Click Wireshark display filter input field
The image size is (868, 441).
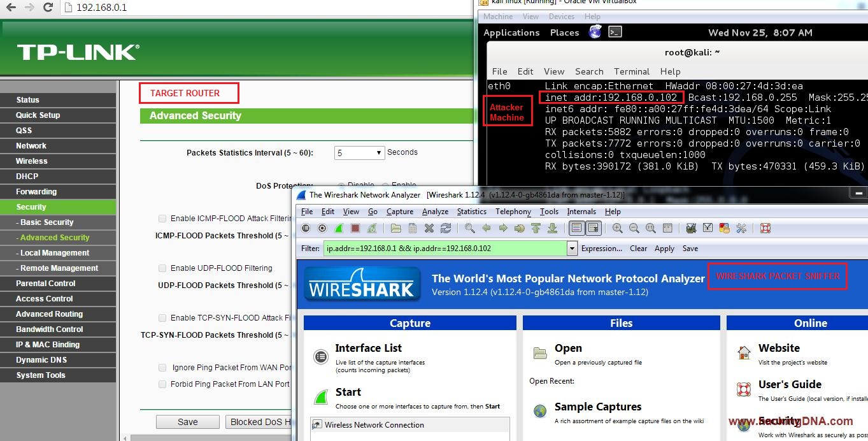445,249
